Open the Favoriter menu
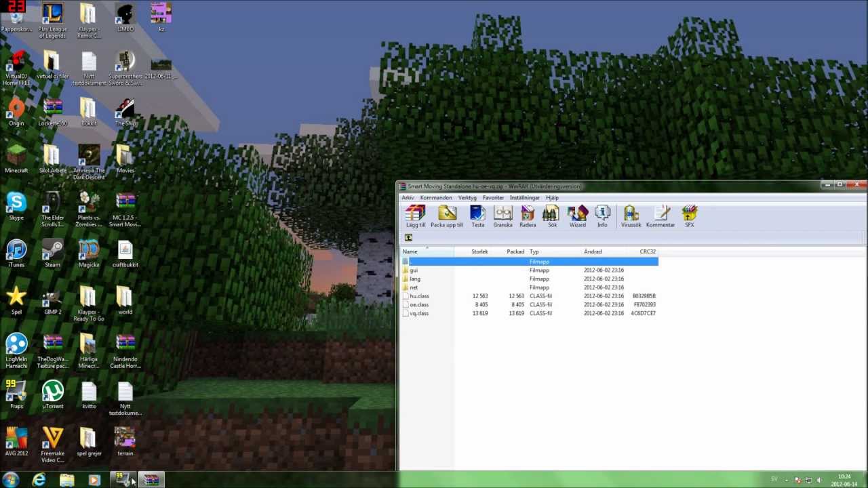This screenshot has height=488, width=868. [x=493, y=198]
